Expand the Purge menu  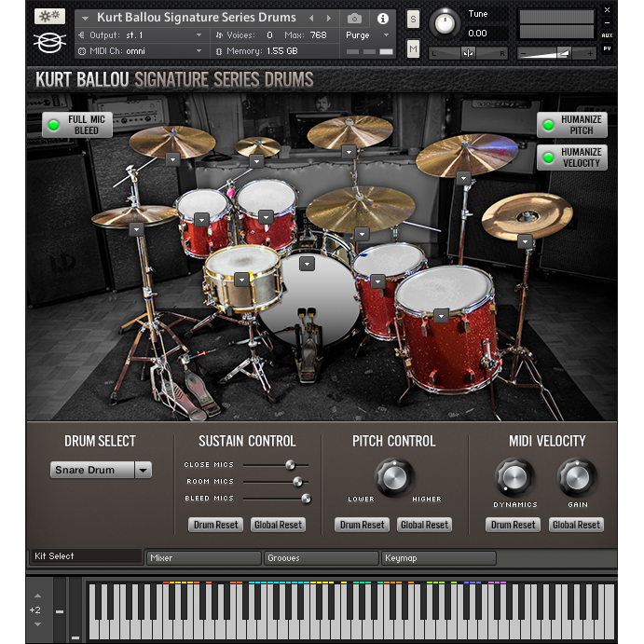[x=369, y=34]
